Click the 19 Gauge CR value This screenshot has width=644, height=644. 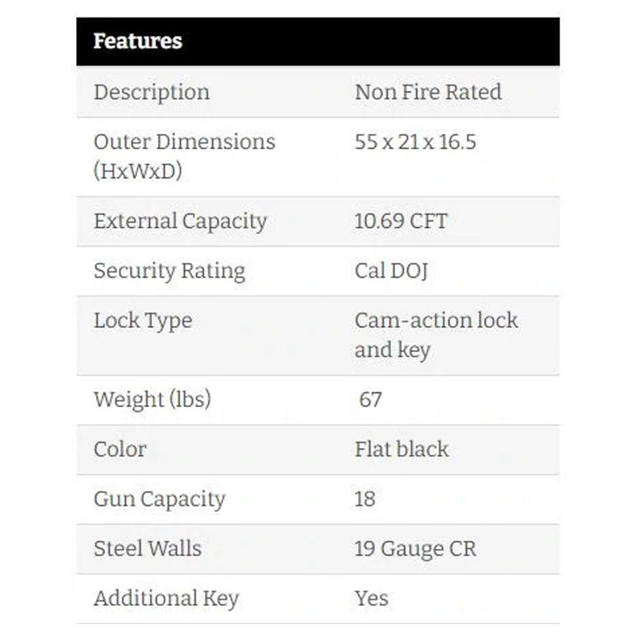click(415, 549)
